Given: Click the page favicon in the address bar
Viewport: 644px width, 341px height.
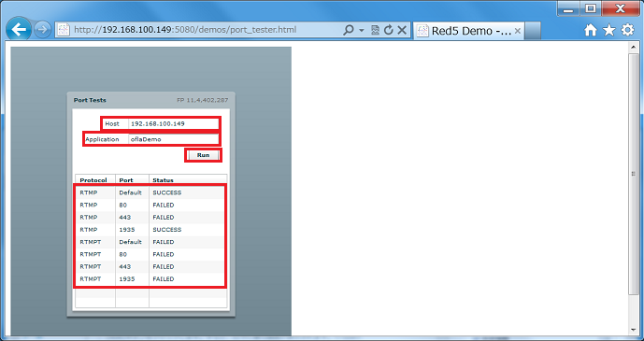Looking at the screenshot, I should pos(63,31).
